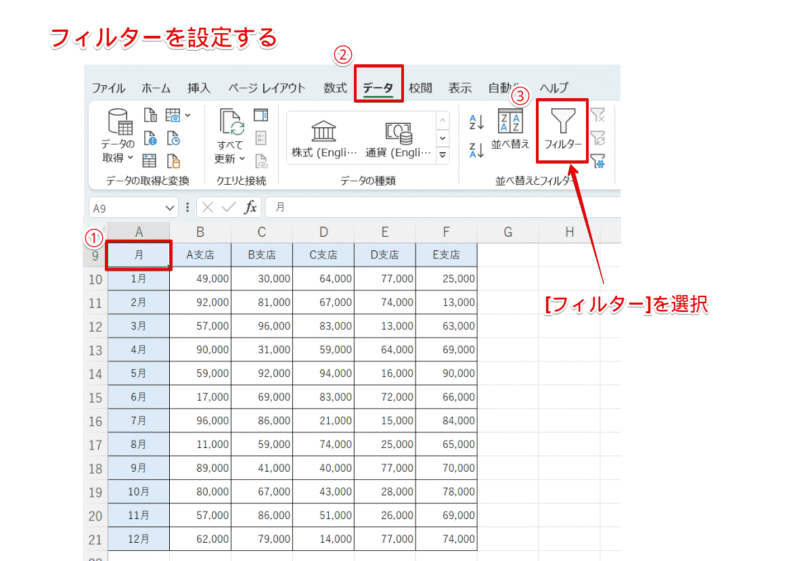The width and height of the screenshot is (812, 561).
Task: Select the データ tab
Action: tap(378, 88)
